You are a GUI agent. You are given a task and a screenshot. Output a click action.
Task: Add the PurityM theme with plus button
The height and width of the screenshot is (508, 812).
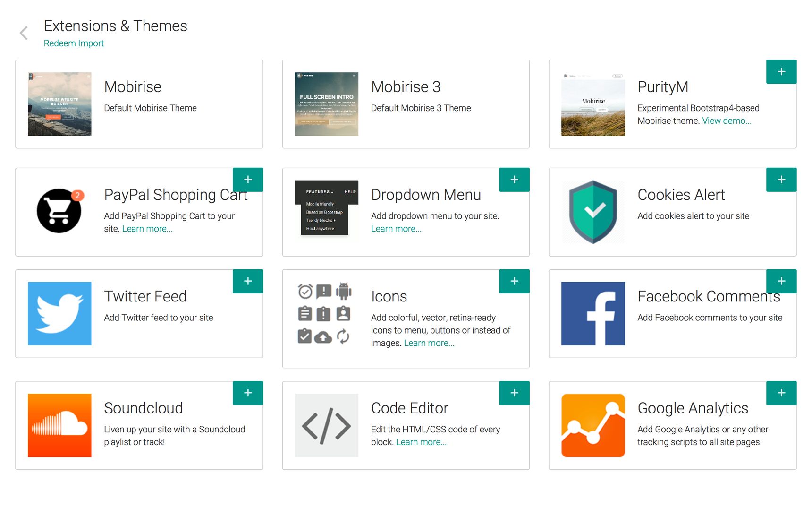(781, 72)
